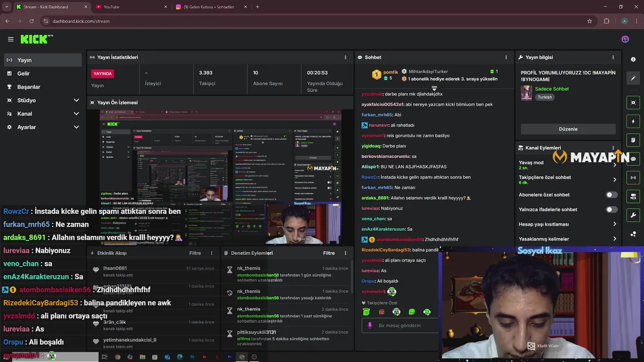Open Illustrator from the taskbar

pyautogui.click(x=204, y=357)
